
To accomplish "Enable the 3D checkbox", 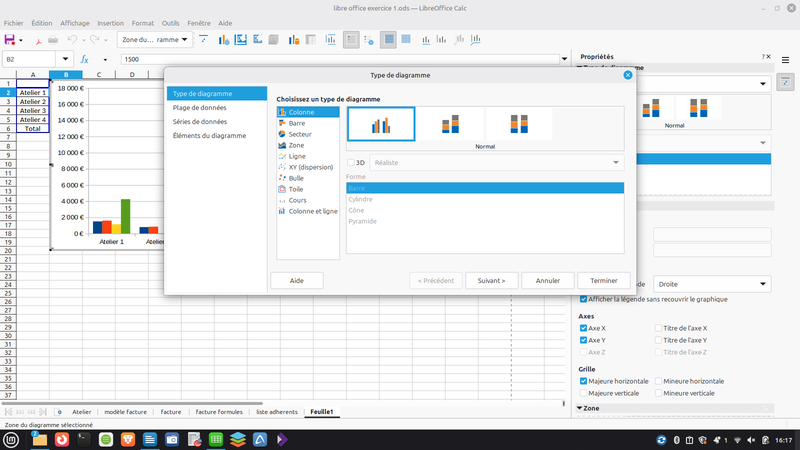I will 351,163.
